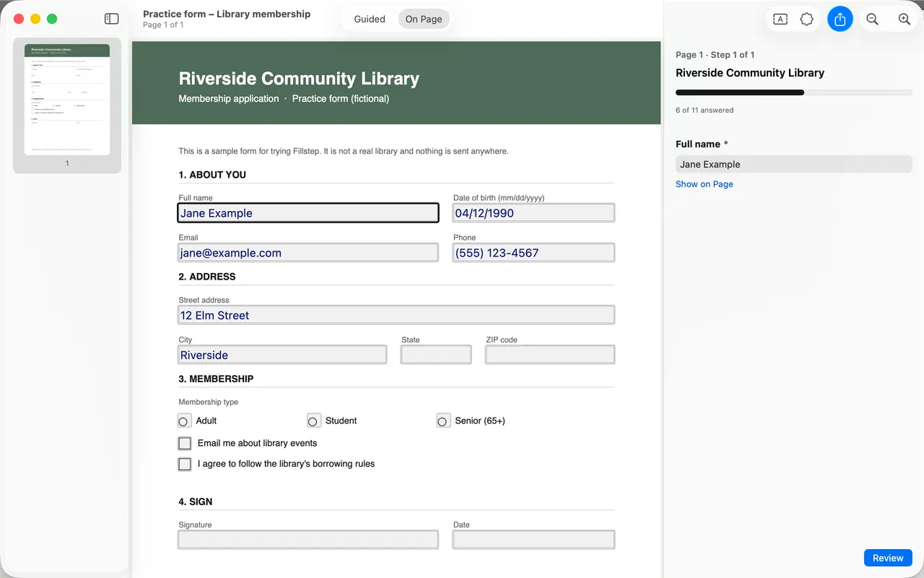The height and width of the screenshot is (578, 924).
Task: Select the Student membership radio button
Action: point(313,420)
